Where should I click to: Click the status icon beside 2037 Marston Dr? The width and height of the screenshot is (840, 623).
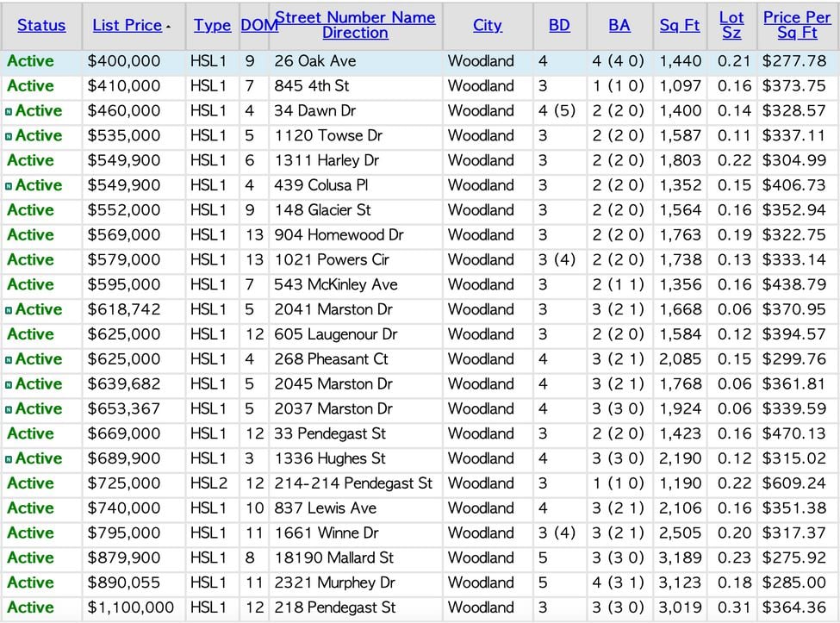9,410
